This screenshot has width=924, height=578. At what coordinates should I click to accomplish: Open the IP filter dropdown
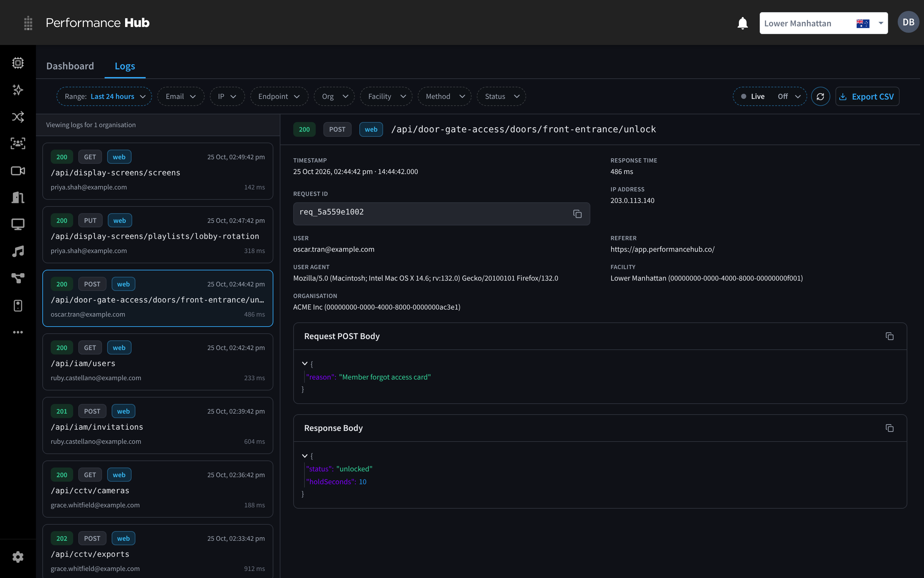(x=227, y=96)
